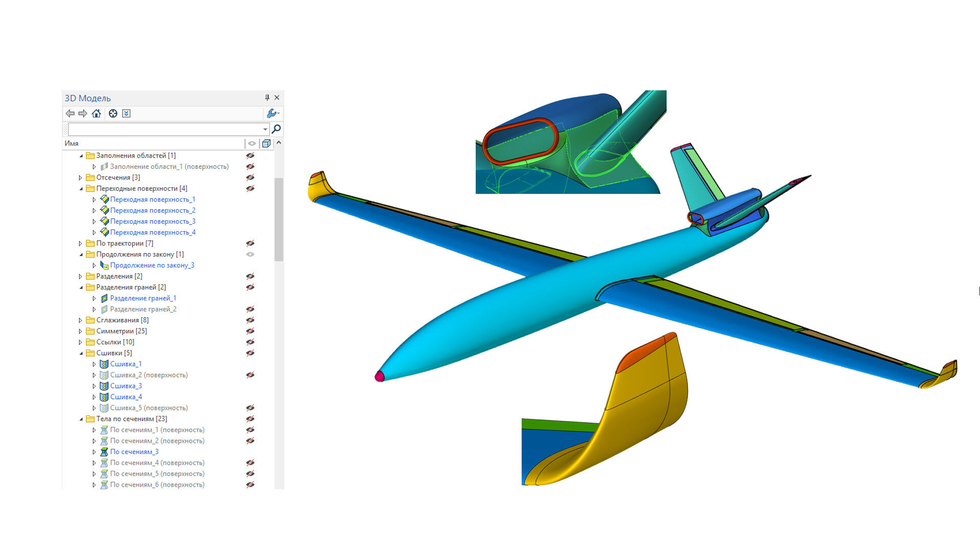
Task: Click the tree vertical scrollbar thumb
Action: click(279, 219)
